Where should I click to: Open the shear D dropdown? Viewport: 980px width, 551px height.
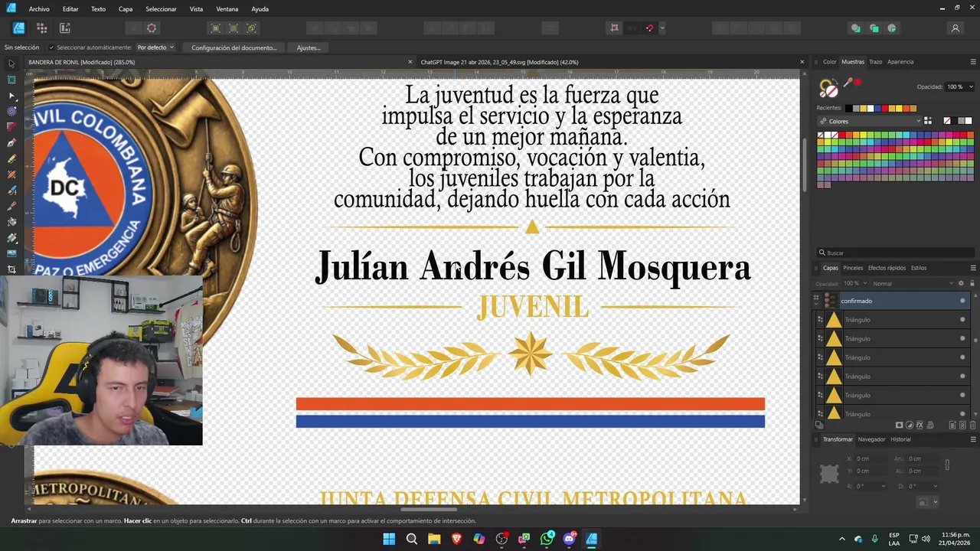(936, 486)
